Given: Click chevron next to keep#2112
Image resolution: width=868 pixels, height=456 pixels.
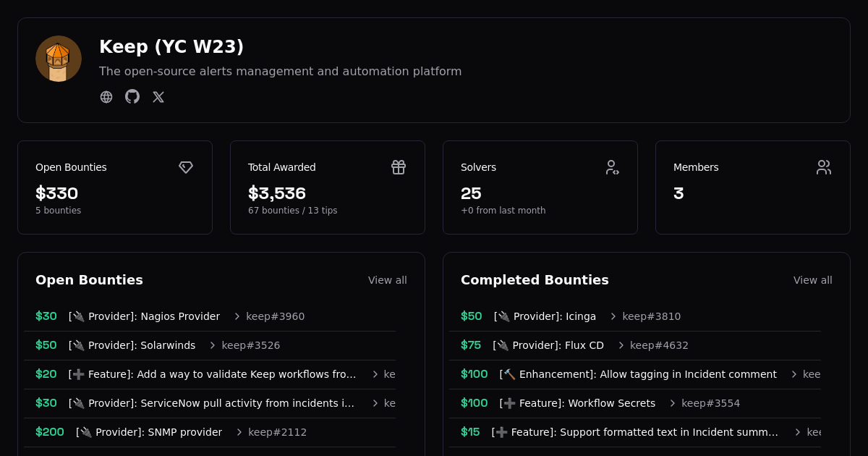Looking at the screenshot, I should tap(239, 432).
